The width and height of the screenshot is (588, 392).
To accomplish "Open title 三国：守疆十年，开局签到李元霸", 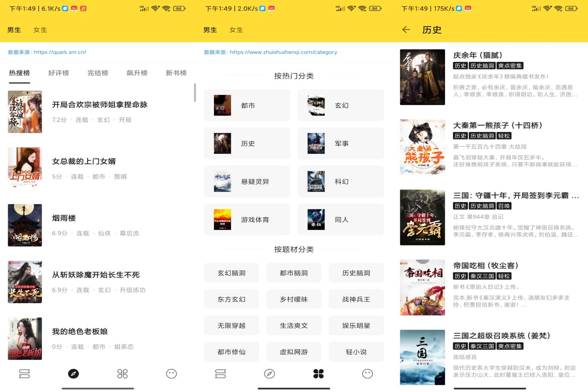I will pyautogui.click(x=516, y=195).
